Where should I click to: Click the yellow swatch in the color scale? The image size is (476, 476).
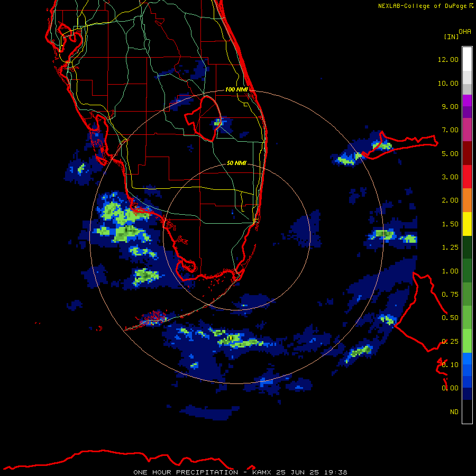click(x=467, y=224)
